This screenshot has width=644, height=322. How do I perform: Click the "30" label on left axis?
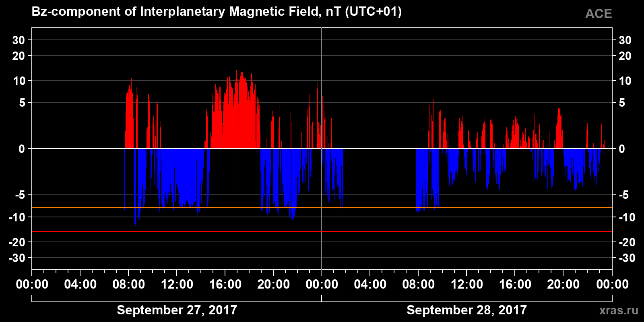coord(19,40)
